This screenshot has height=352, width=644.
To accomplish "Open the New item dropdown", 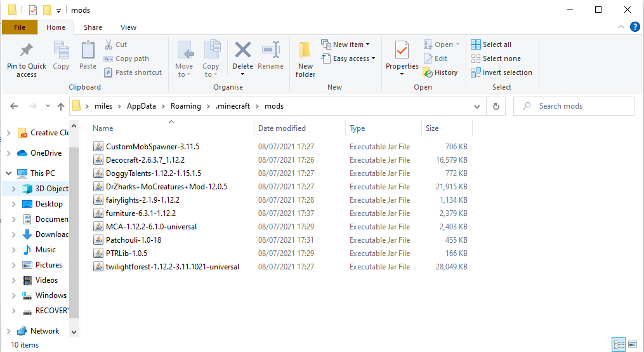I will [x=345, y=44].
